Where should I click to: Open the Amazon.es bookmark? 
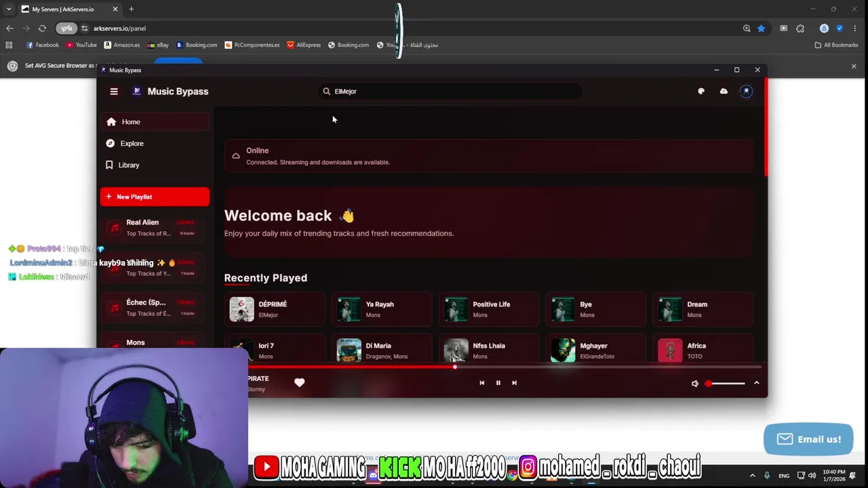(x=122, y=45)
